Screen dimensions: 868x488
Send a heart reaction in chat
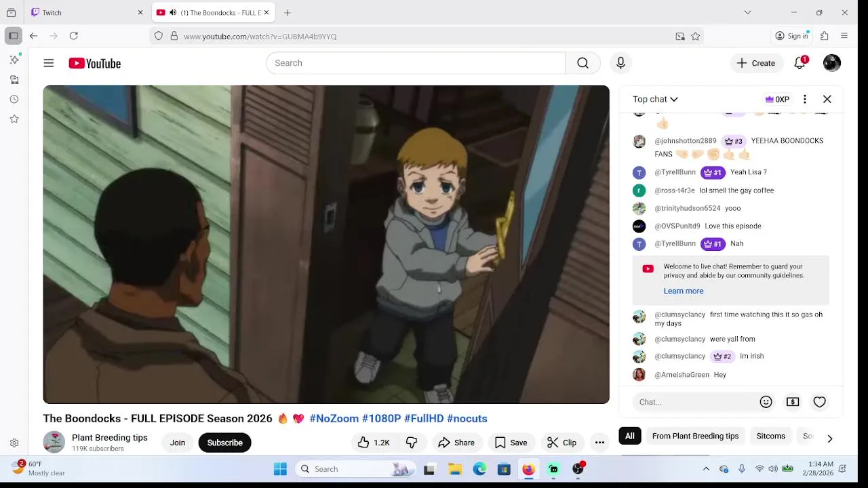click(819, 402)
